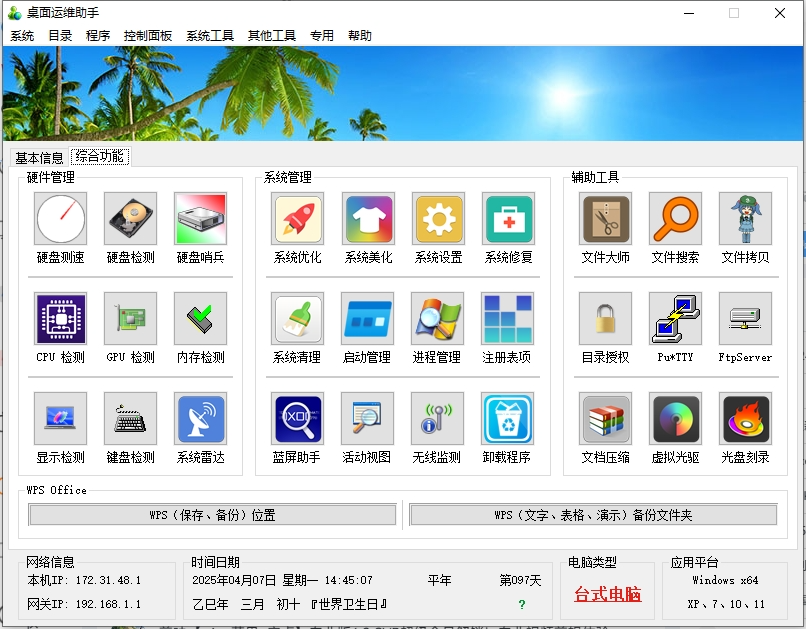The height and width of the screenshot is (629, 806).
Task: Launch 活动视图 activity view
Action: [x=367, y=419]
